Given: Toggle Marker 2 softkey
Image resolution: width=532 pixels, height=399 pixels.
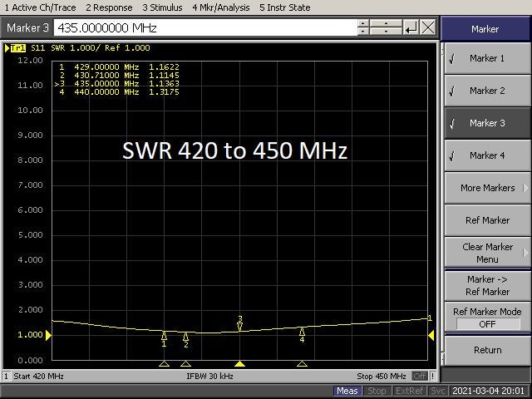Looking at the screenshot, I should click(x=486, y=91).
